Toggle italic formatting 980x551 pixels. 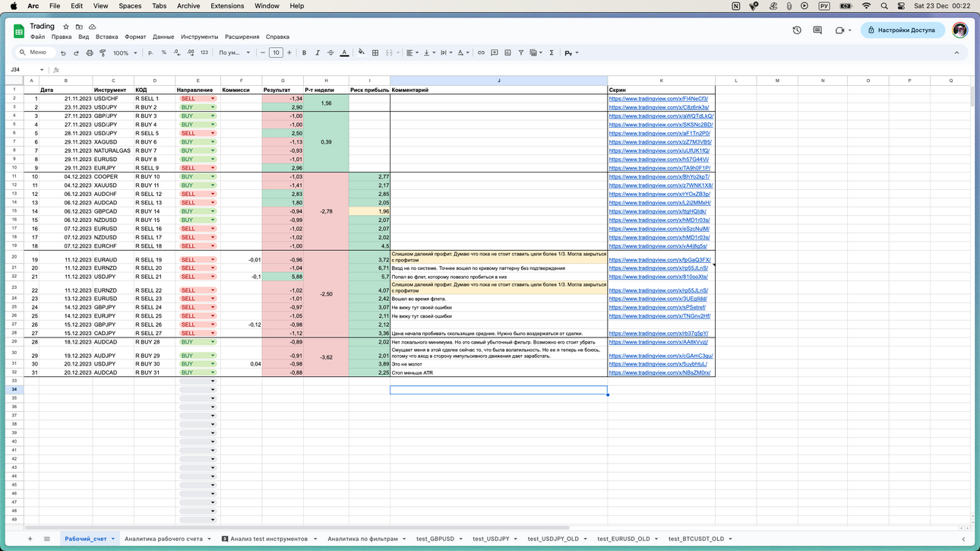(318, 53)
